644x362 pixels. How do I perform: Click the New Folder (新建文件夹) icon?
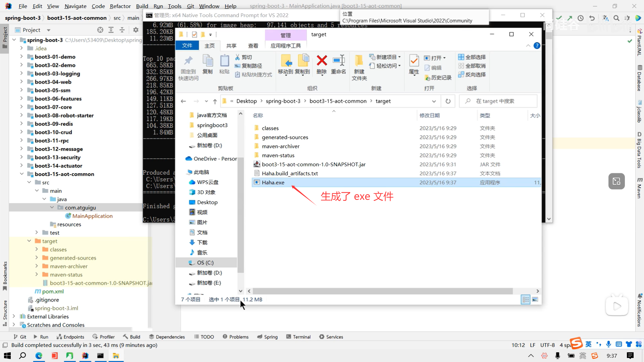coord(359,61)
